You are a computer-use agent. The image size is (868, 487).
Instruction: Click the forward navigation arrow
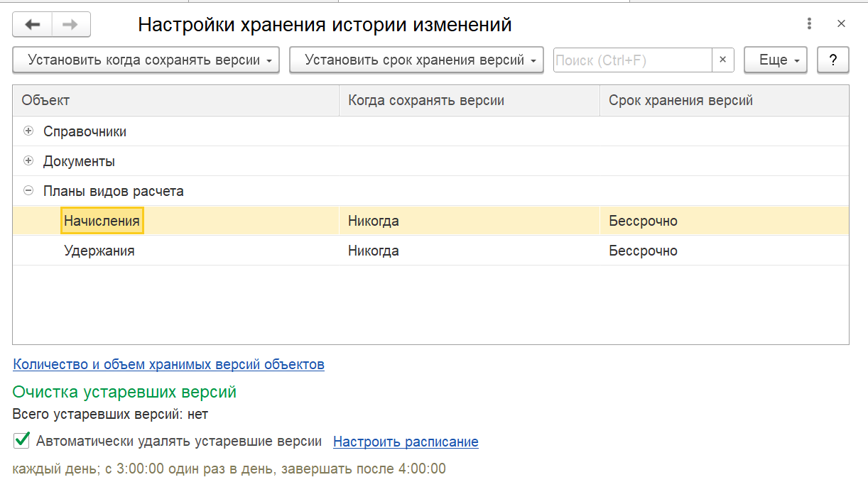[x=70, y=25]
